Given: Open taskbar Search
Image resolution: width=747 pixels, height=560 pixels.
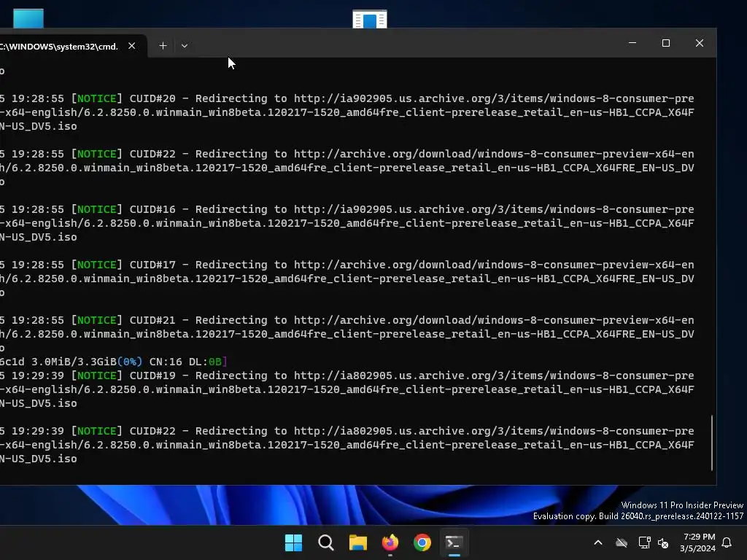Looking at the screenshot, I should tap(326, 542).
